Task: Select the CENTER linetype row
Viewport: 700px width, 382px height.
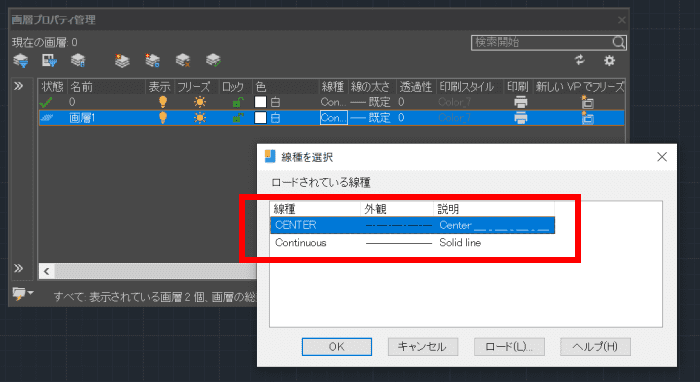Action: coord(412,225)
